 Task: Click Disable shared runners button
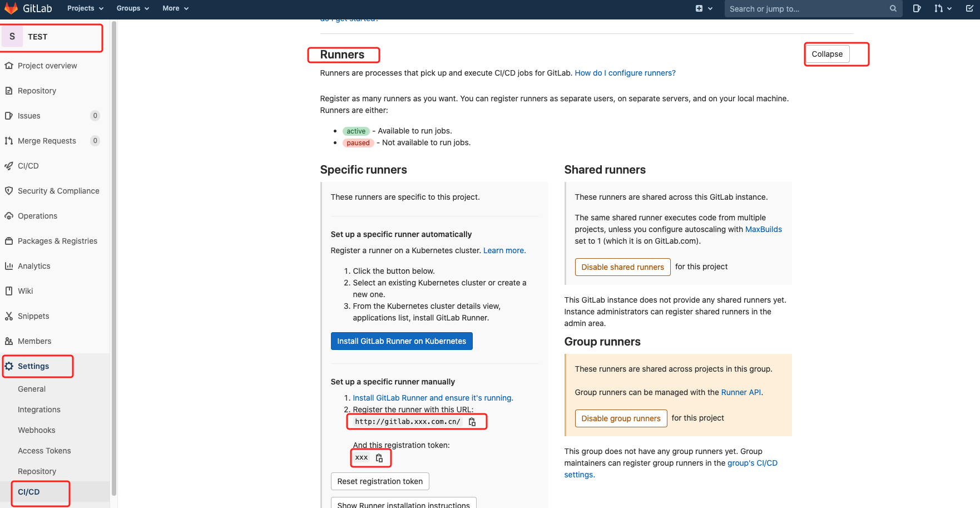(622, 267)
